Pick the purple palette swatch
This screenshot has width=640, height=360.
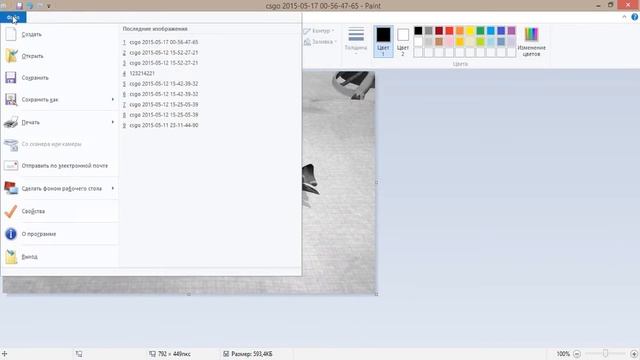[x=511, y=31]
